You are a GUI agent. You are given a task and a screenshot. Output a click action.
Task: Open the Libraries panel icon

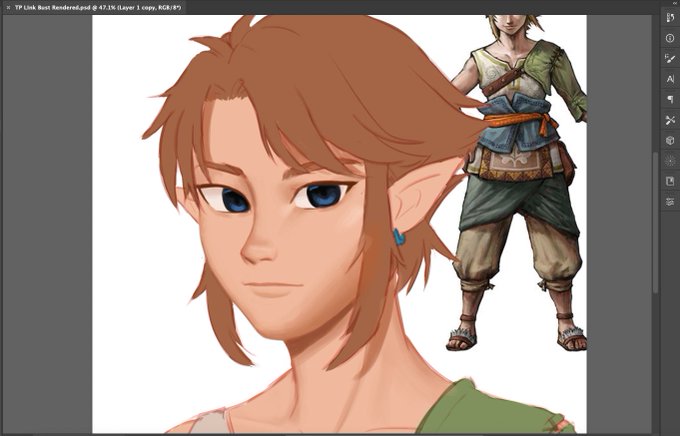pos(670,181)
